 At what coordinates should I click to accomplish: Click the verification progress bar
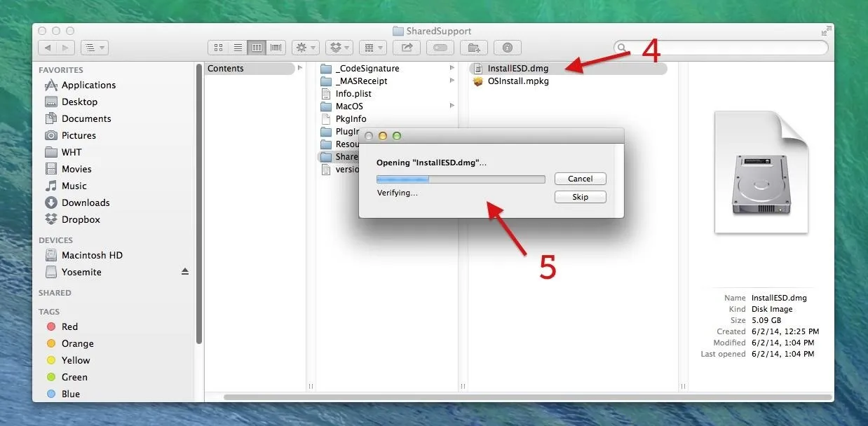click(461, 179)
